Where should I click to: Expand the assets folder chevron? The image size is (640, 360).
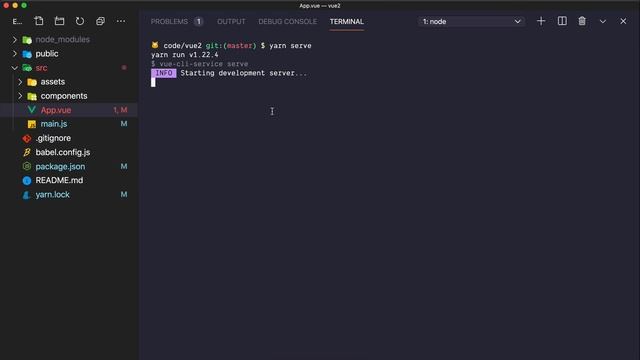(x=20, y=82)
